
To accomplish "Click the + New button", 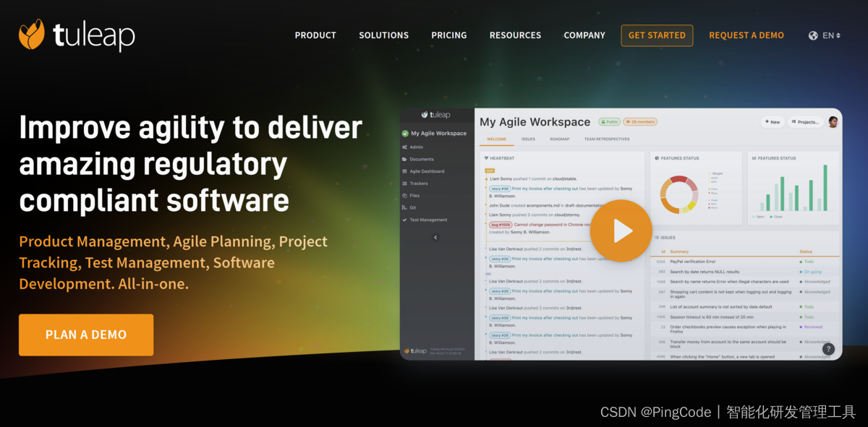I will pyautogui.click(x=772, y=122).
